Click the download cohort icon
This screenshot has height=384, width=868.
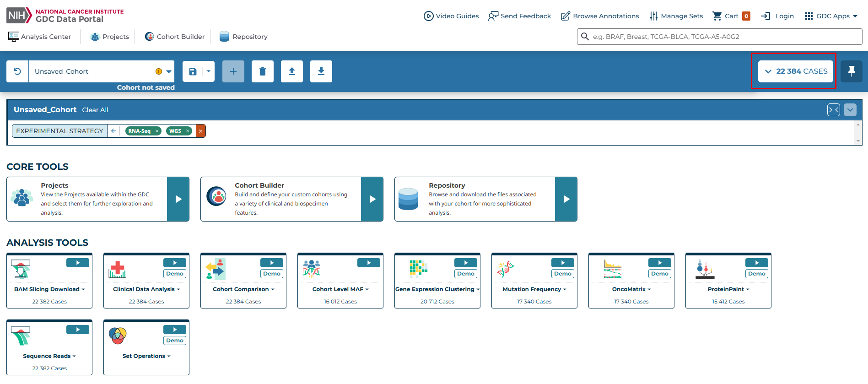[x=321, y=71]
